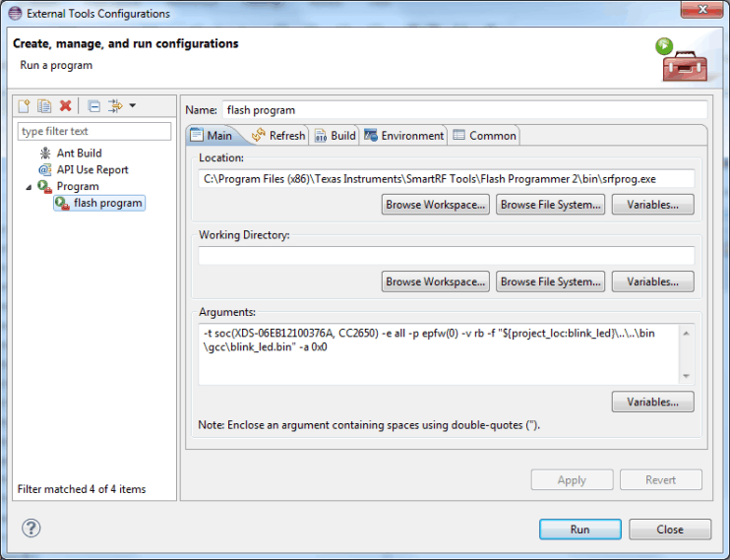Click the Environment tab icon

pos(371,135)
